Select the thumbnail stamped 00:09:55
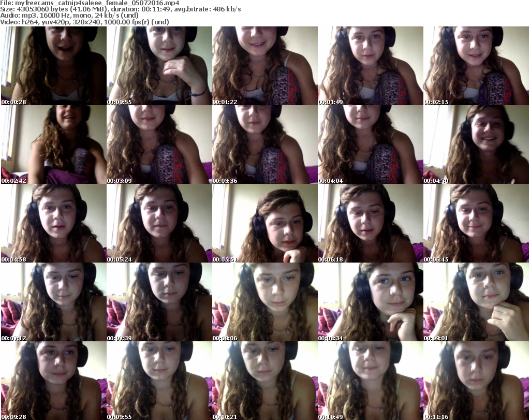The image size is (530, 420). point(159,381)
